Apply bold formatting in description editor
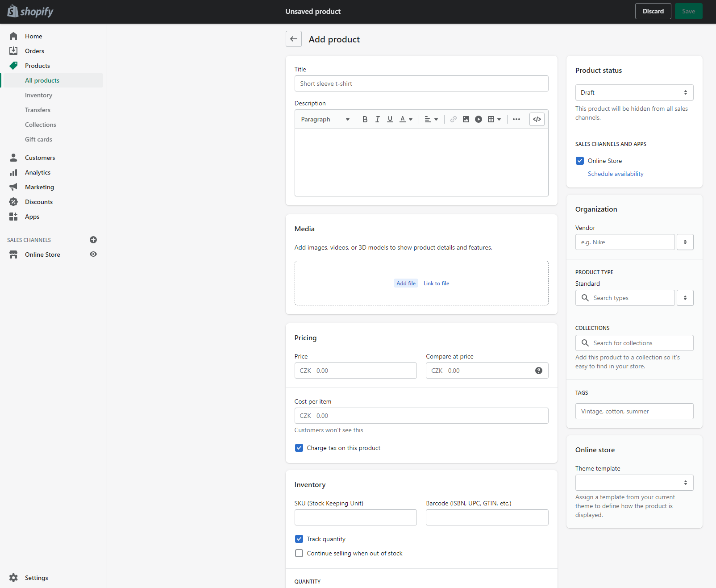The height and width of the screenshot is (588, 716). point(365,119)
